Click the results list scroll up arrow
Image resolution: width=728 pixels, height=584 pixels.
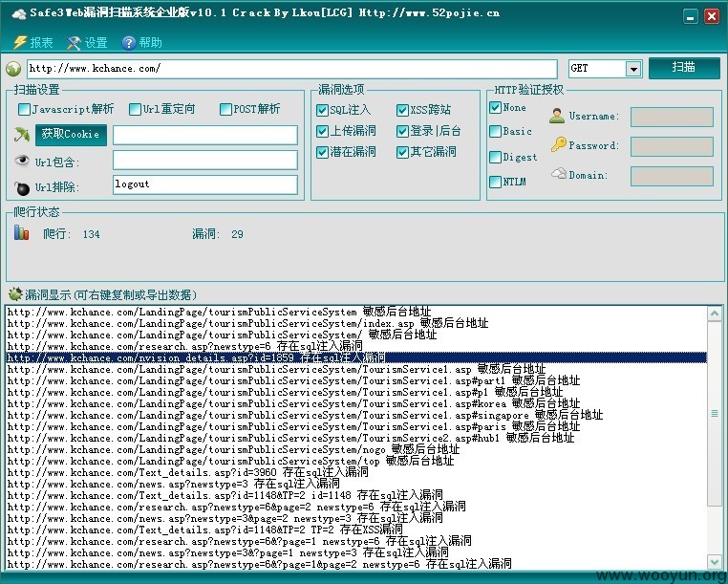click(x=715, y=314)
